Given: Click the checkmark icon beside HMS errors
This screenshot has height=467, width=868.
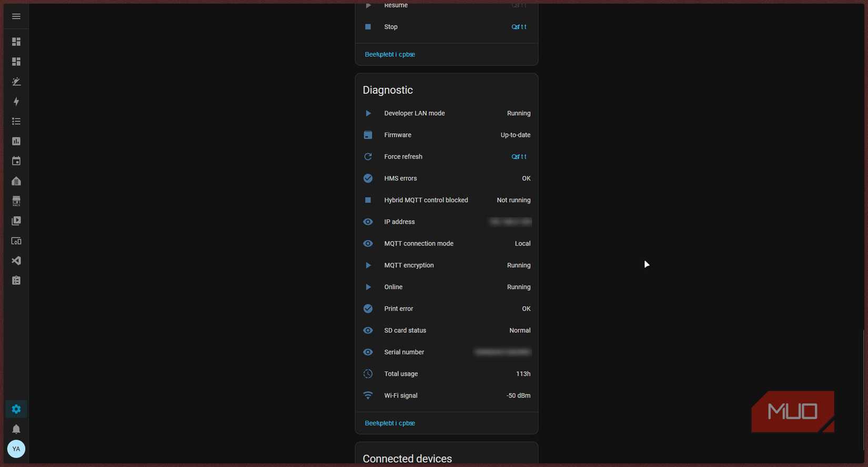Looking at the screenshot, I should coord(368,178).
